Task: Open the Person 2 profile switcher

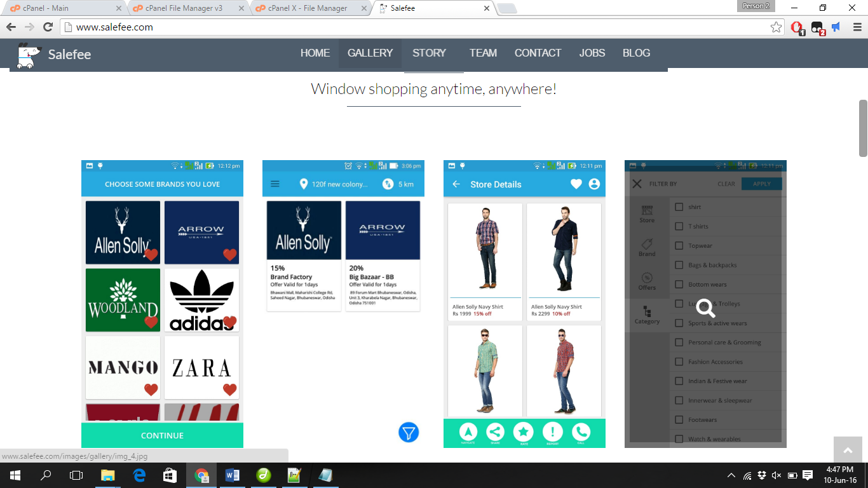Action: (x=756, y=6)
